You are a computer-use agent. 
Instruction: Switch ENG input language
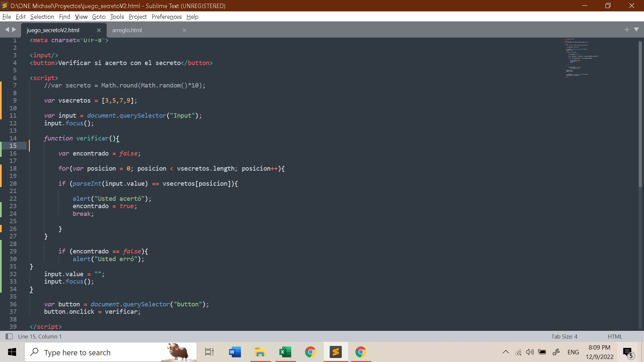click(573, 352)
